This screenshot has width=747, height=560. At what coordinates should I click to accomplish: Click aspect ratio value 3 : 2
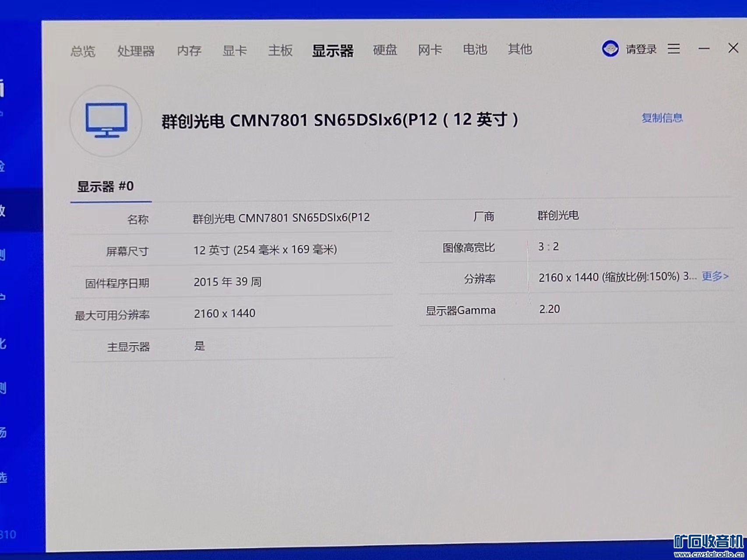point(549,246)
